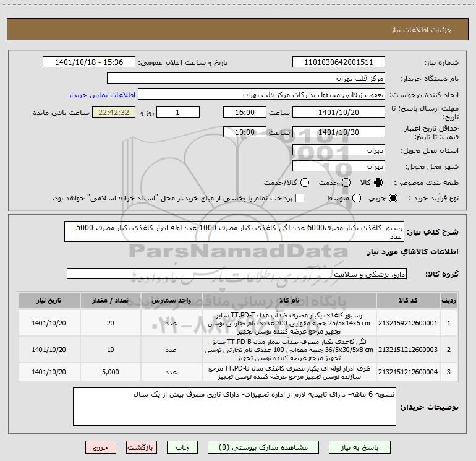Choose the متوسط purchase type radio
This screenshot has width=476, height=461.
(x=357, y=198)
